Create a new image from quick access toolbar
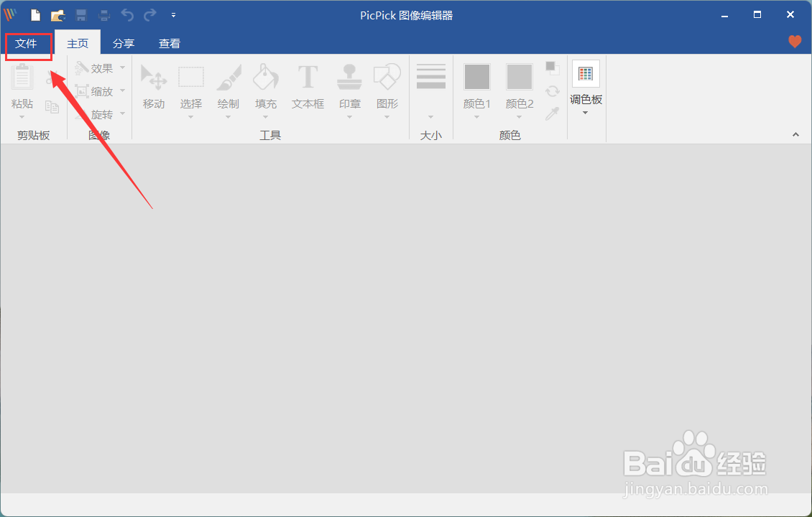Viewport: 812px width, 517px height. coord(35,15)
